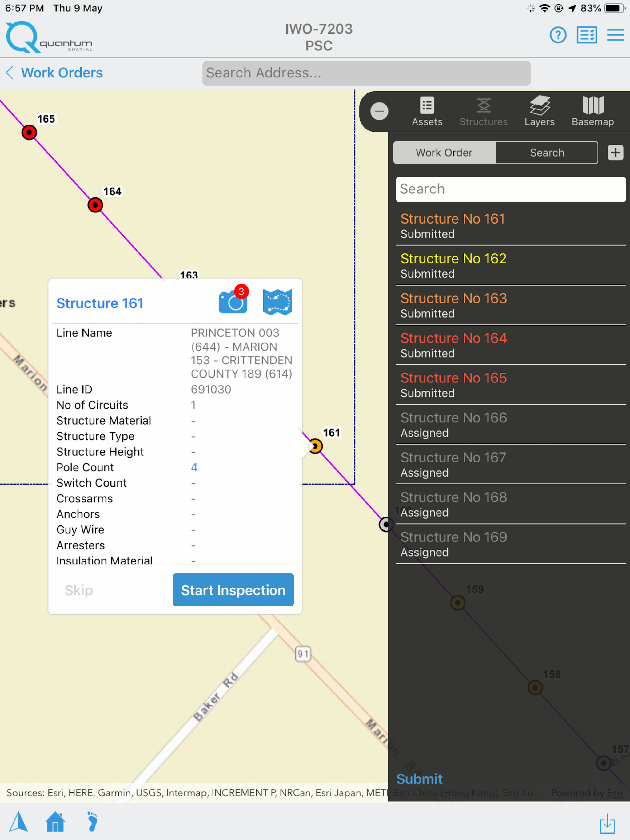This screenshot has width=630, height=840.
Task: Tap the location services arrow icon
Action: pos(572,8)
